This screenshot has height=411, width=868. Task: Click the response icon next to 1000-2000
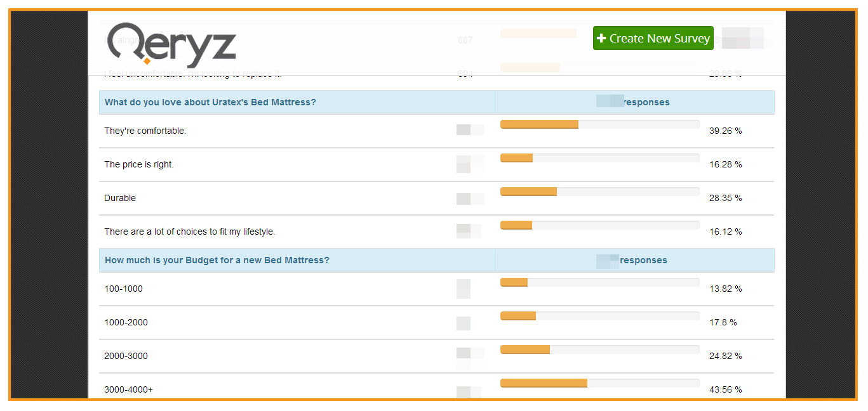point(464,323)
